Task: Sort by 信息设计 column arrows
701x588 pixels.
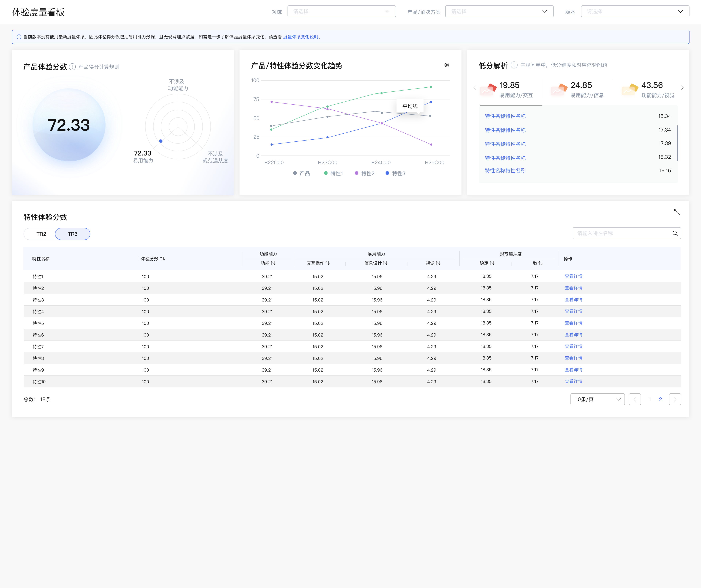Action: [385, 263]
